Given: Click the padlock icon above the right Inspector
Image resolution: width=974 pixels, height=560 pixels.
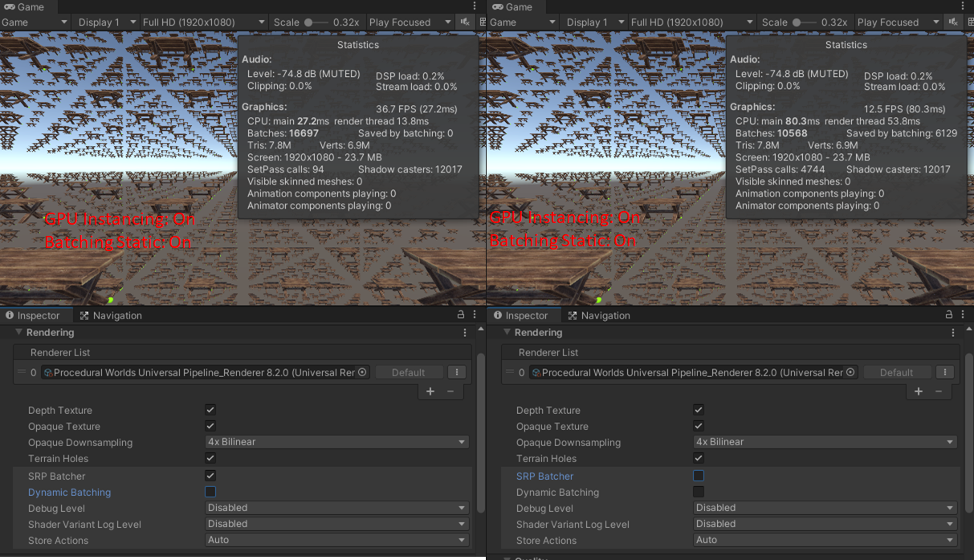Looking at the screenshot, I should [948, 314].
